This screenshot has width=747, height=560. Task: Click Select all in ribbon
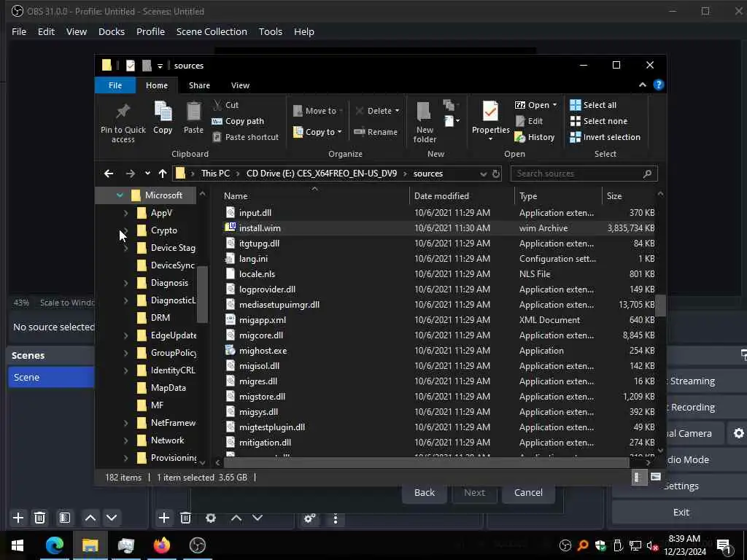point(593,105)
